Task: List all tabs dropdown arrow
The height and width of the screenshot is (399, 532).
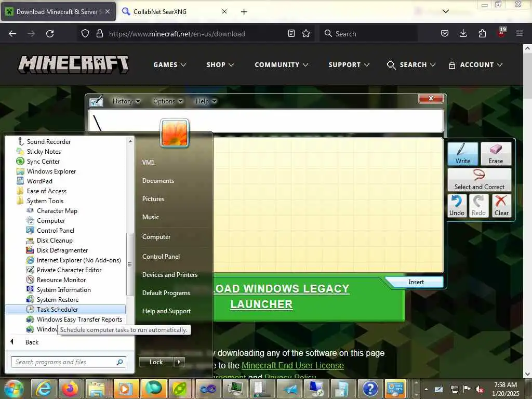Action: tap(446, 11)
